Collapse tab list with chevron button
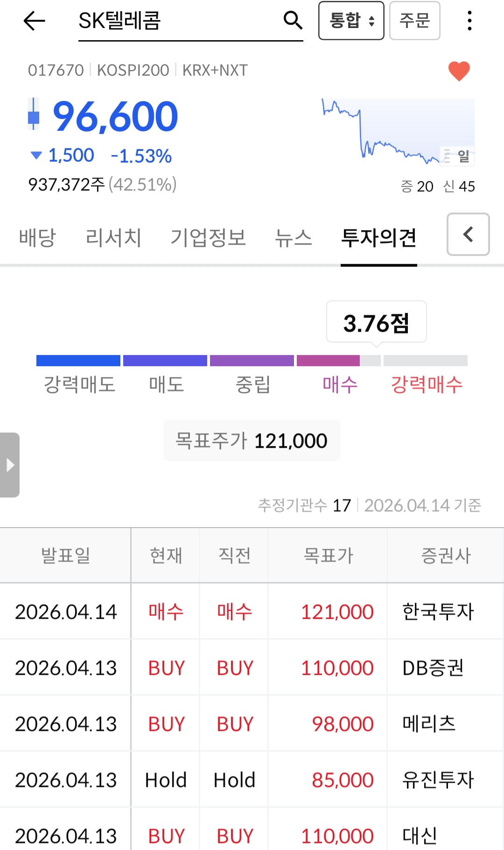Viewport: 504px width, 850px height. click(468, 234)
